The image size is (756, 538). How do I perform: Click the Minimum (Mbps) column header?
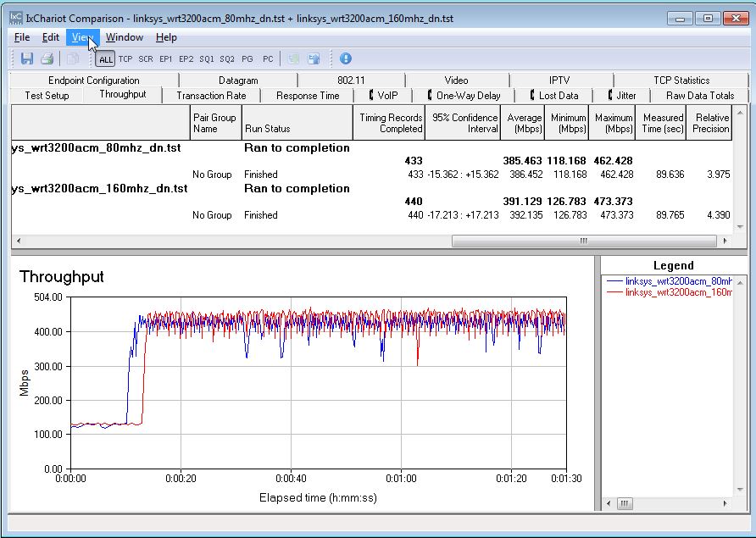pyautogui.click(x=566, y=123)
